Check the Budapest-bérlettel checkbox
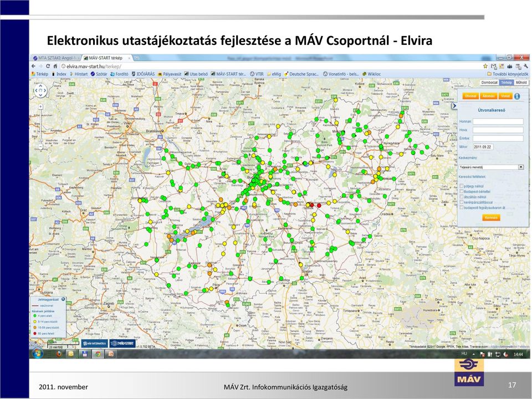 pos(462,191)
